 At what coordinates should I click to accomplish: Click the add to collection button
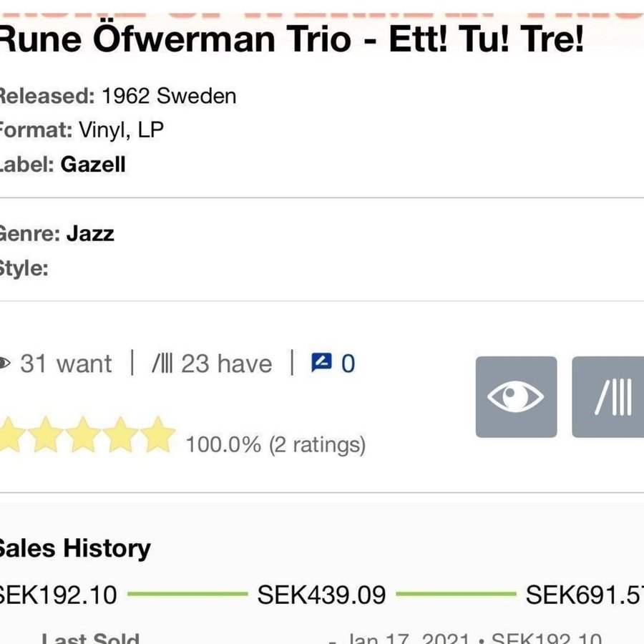click(x=610, y=397)
